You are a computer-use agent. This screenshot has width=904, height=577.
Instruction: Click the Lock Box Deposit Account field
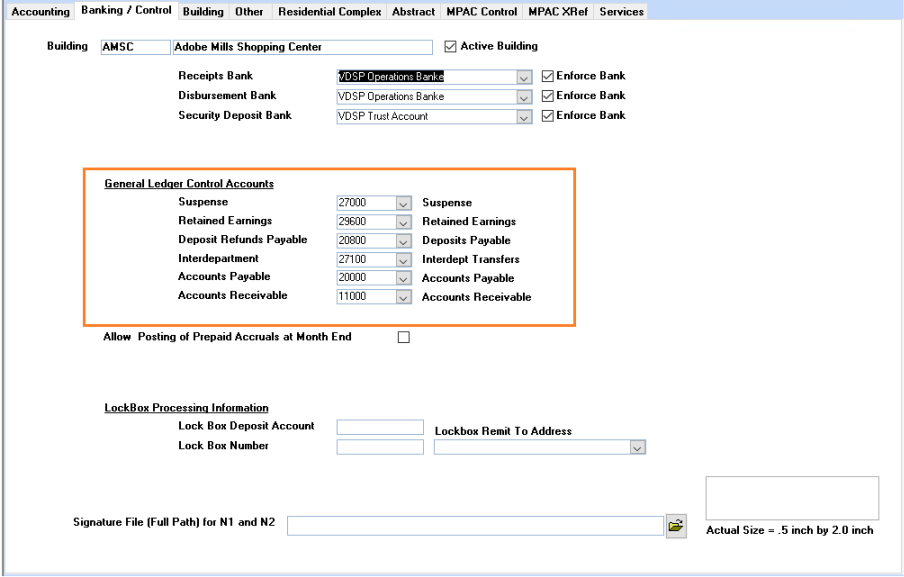point(380,427)
